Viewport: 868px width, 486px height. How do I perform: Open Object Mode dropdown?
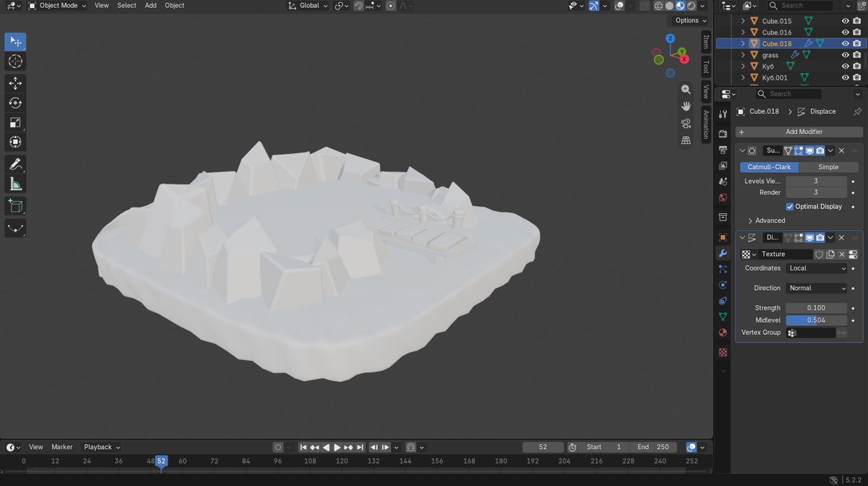tap(57, 6)
